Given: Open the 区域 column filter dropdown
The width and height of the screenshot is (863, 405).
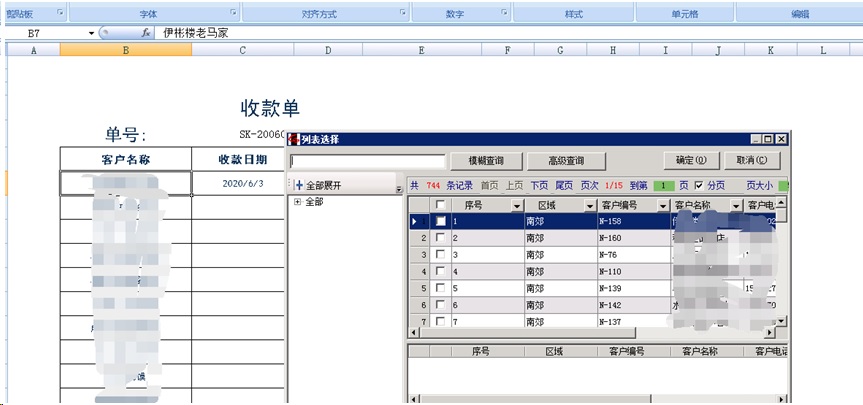Looking at the screenshot, I should pyautogui.click(x=587, y=205).
